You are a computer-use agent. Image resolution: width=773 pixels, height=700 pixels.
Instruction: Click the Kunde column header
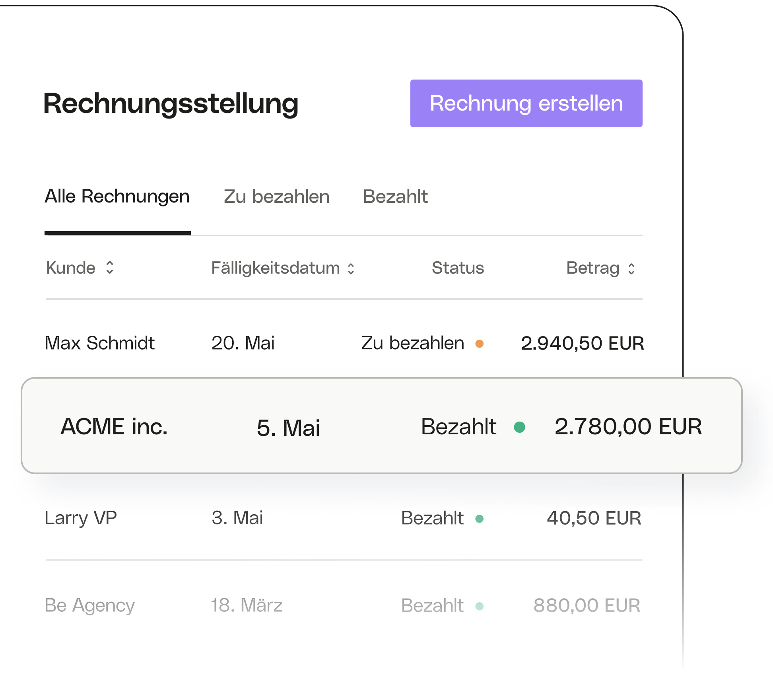(x=71, y=268)
